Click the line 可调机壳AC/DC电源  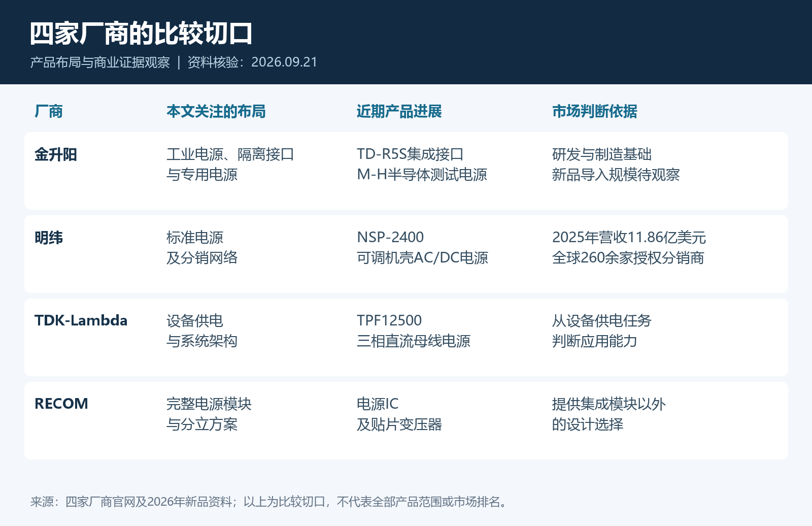tap(422, 258)
